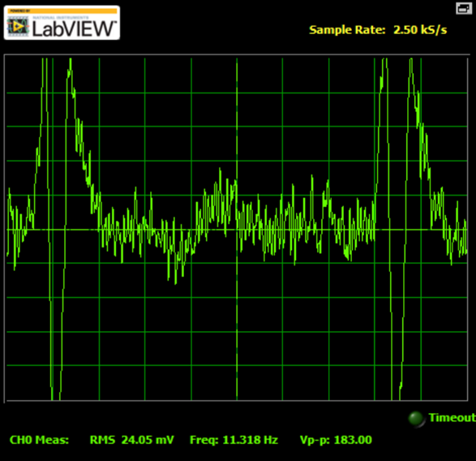The width and height of the screenshot is (476, 461).
Task: Click the left border of the graph frame
Action: [x=5, y=229]
